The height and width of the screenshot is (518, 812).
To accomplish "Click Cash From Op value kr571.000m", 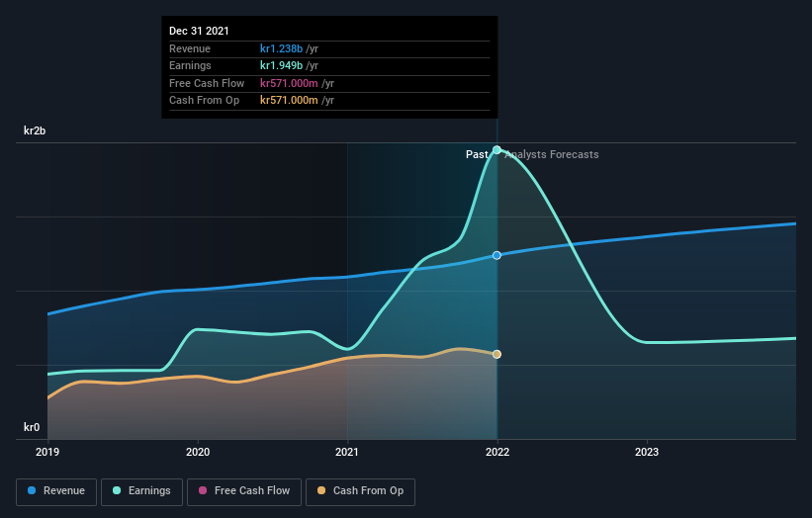I will pyautogui.click(x=289, y=101).
